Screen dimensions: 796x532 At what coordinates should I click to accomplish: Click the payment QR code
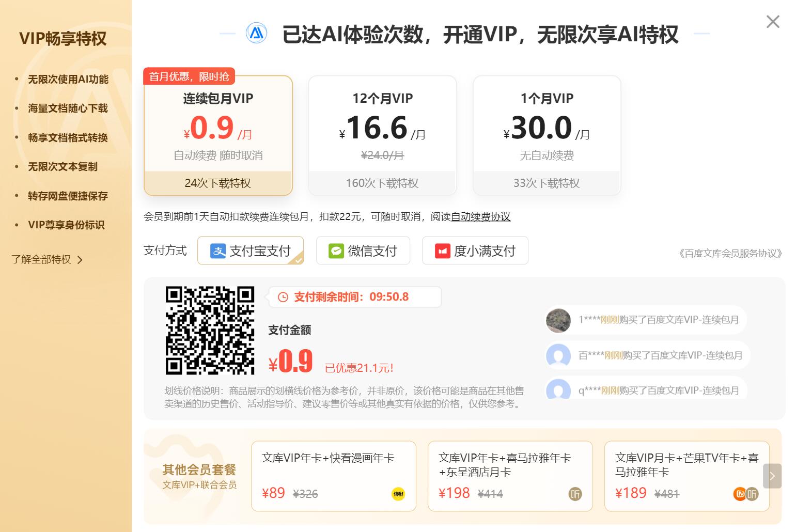pos(210,331)
